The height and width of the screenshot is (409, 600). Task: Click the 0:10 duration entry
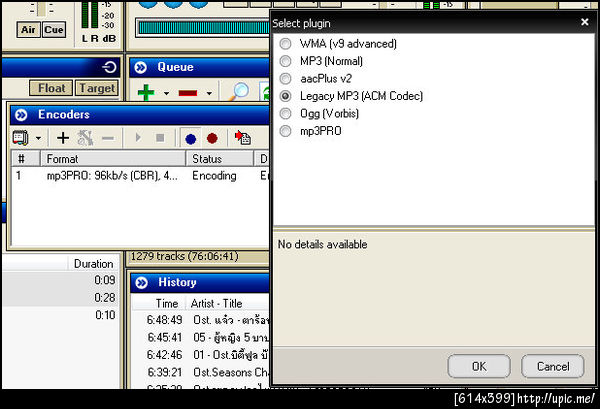click(105, 315)
